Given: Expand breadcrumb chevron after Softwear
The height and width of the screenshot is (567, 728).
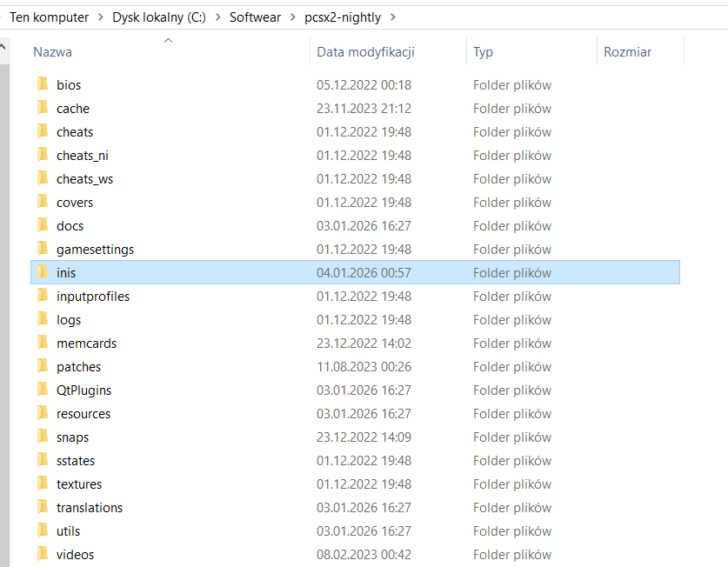Looking at the screenshot, I should [292, 17].
